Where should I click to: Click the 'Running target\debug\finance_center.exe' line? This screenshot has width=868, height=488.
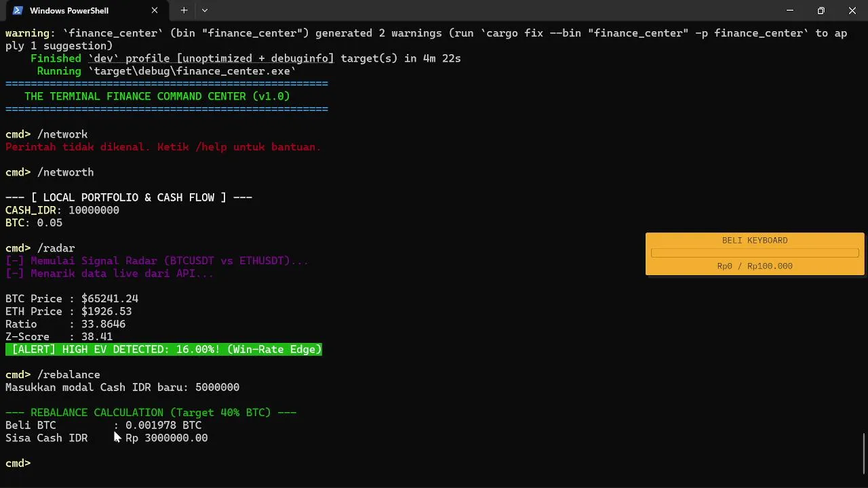click(x=167, y=71)
